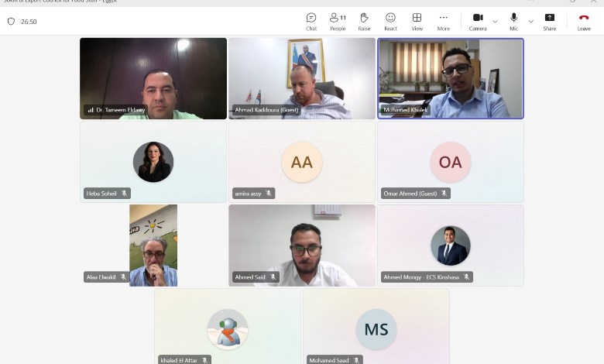
Task: Click the shield meeting security icon
Action: pyautogui.click(x=11, y=22)
